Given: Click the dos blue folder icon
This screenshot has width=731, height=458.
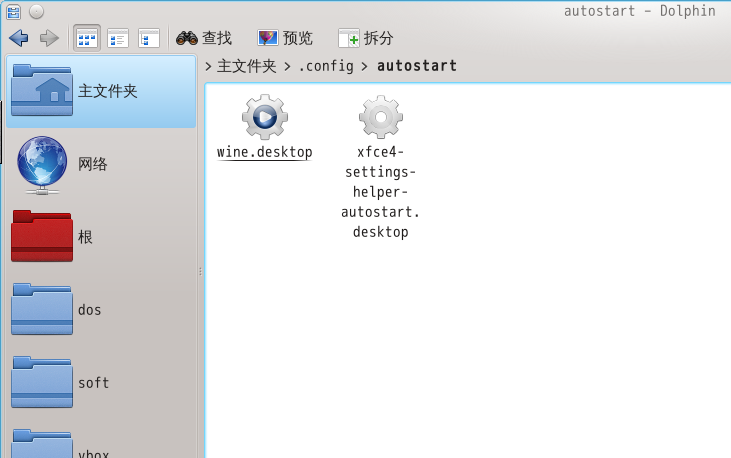Looking at the screenshot, I should pos(42,309).
